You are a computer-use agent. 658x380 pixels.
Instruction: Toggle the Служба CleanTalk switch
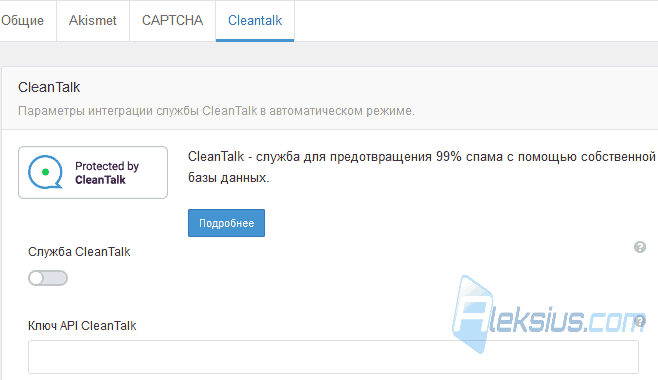pyautogui.click(x=48, y=278)
